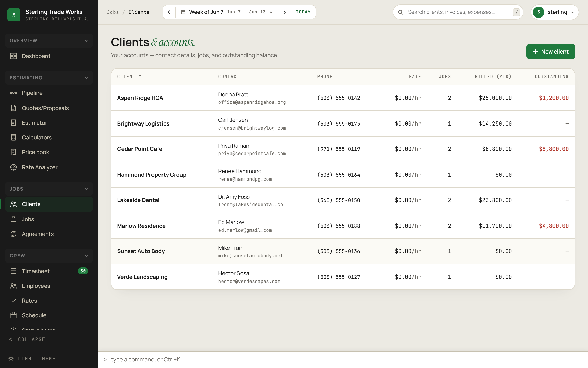Image resolution: width=588 pixels, height=368 pixels.
Task: Open the Pipeline menu item
Action: [x=49, y=93]
